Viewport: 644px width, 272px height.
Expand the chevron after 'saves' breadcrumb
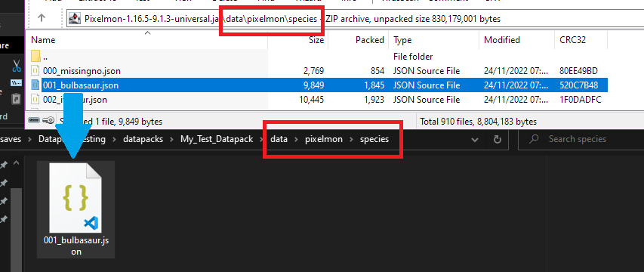(29, 139)
